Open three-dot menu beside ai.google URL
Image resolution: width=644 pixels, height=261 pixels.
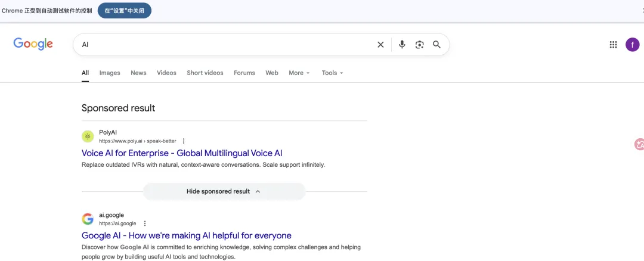[144, 223]
